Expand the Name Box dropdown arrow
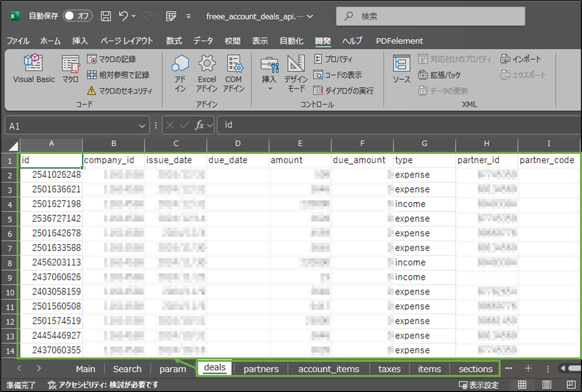Screen dimensions: 582x392 (142, 126)
